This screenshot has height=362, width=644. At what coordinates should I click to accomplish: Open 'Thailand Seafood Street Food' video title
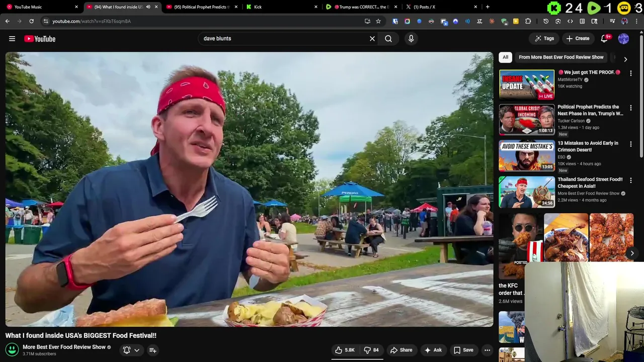click(590, 183)
